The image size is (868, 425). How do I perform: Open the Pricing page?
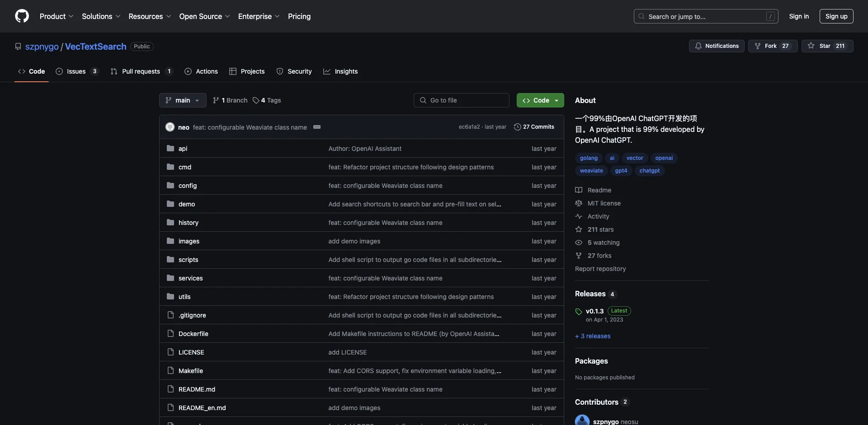coord(299,16)
